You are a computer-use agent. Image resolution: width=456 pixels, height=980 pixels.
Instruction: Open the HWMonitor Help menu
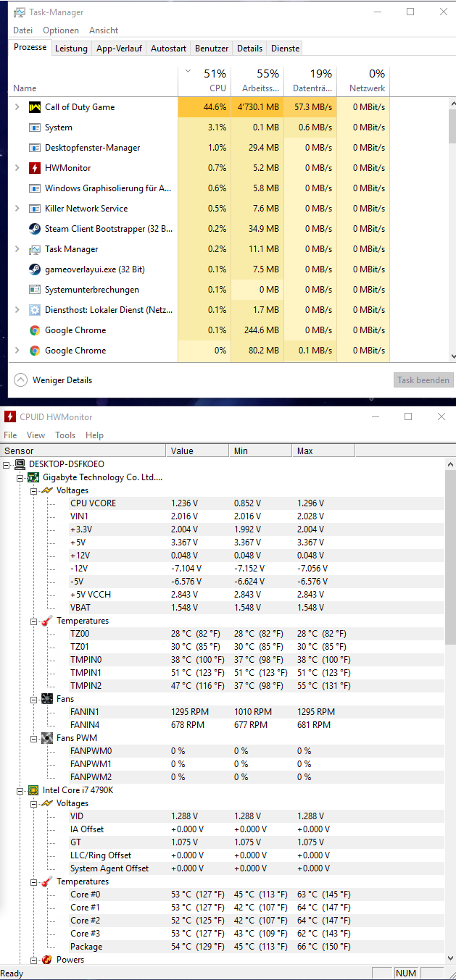(94, 435)
